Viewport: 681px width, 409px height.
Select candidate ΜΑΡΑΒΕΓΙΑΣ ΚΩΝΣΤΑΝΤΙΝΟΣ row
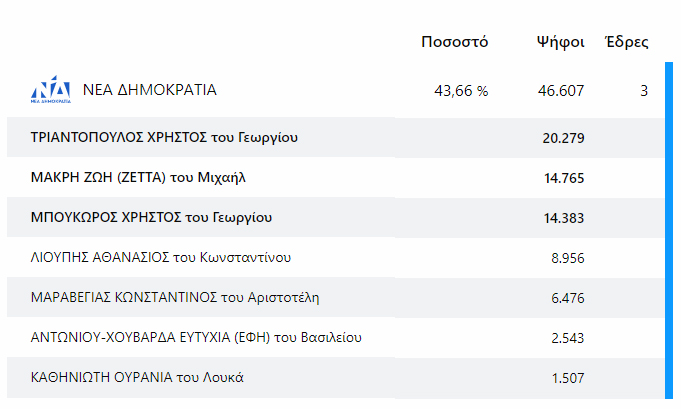176,297
